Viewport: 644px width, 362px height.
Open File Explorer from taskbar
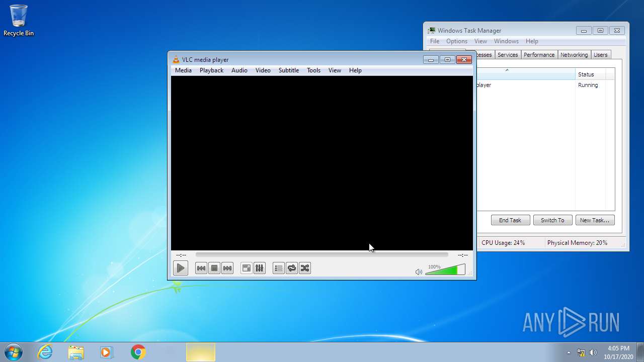76,352
